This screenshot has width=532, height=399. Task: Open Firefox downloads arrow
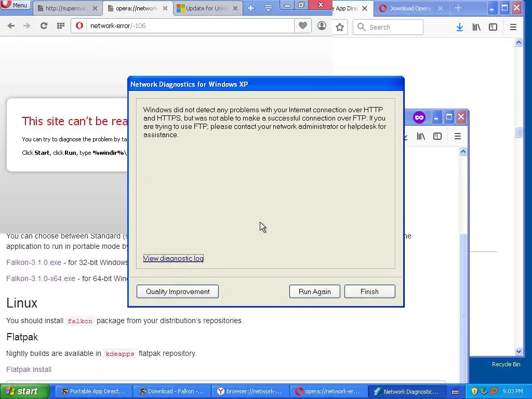point(459,27)
